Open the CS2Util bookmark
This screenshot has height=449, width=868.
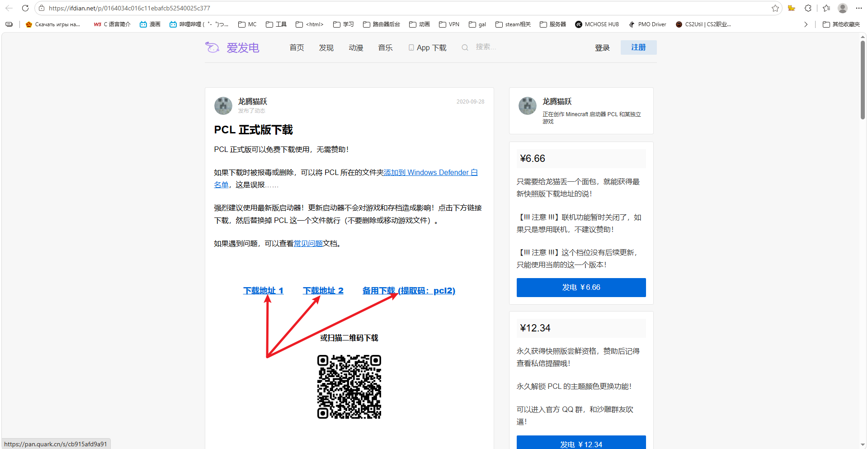[703, 24]
